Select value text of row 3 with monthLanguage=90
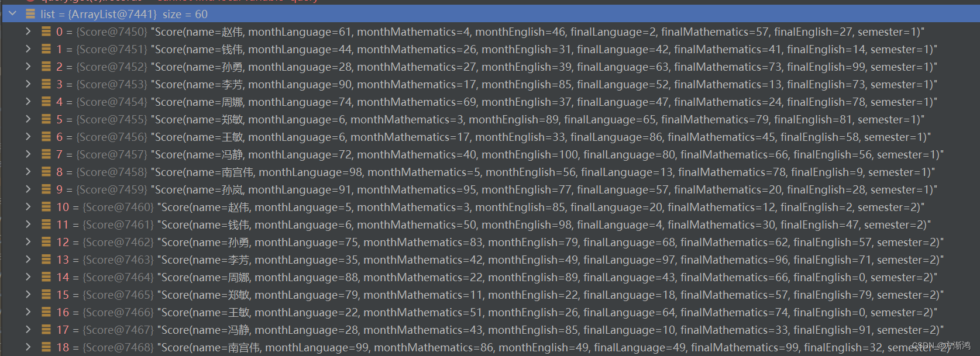980x356 pixels. (x=544, y=84)
